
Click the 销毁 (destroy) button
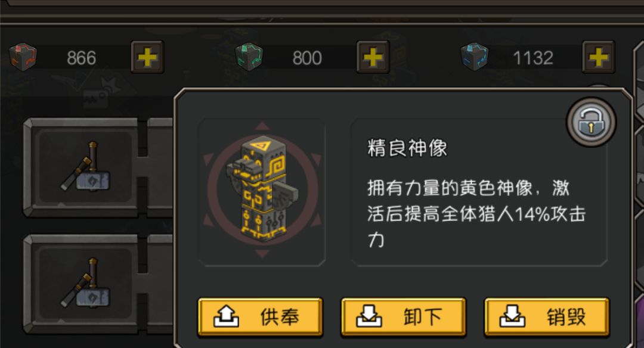(547, 317)
